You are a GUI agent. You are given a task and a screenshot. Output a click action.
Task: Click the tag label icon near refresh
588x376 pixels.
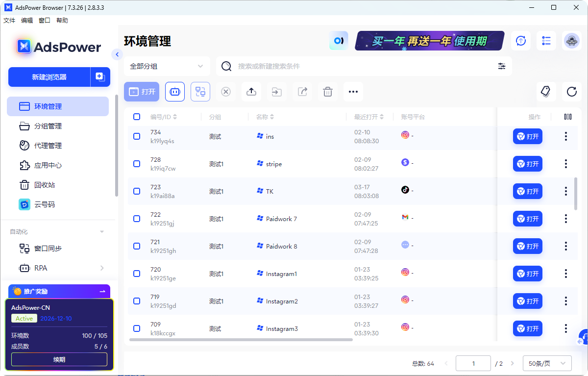(x=545, y=92)
